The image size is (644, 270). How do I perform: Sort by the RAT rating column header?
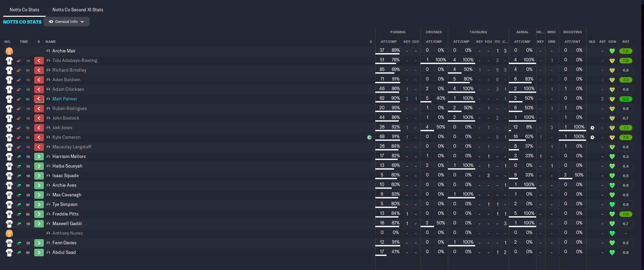[x=626, y=42]
